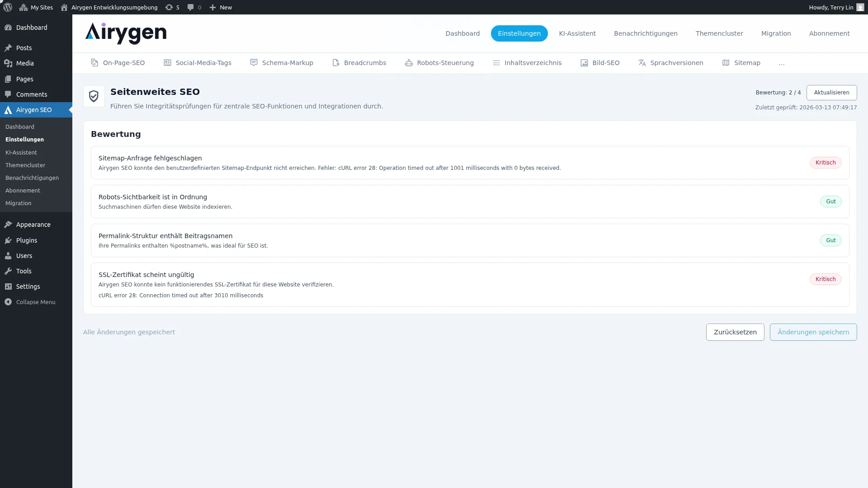Show more tabs via the ellipsis

(782, 63)
